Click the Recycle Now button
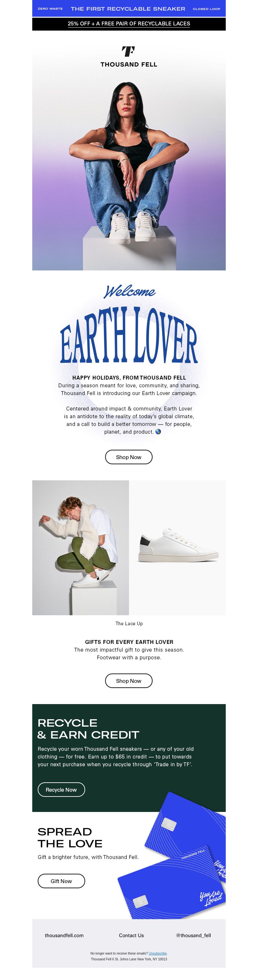 click(61, 789)
